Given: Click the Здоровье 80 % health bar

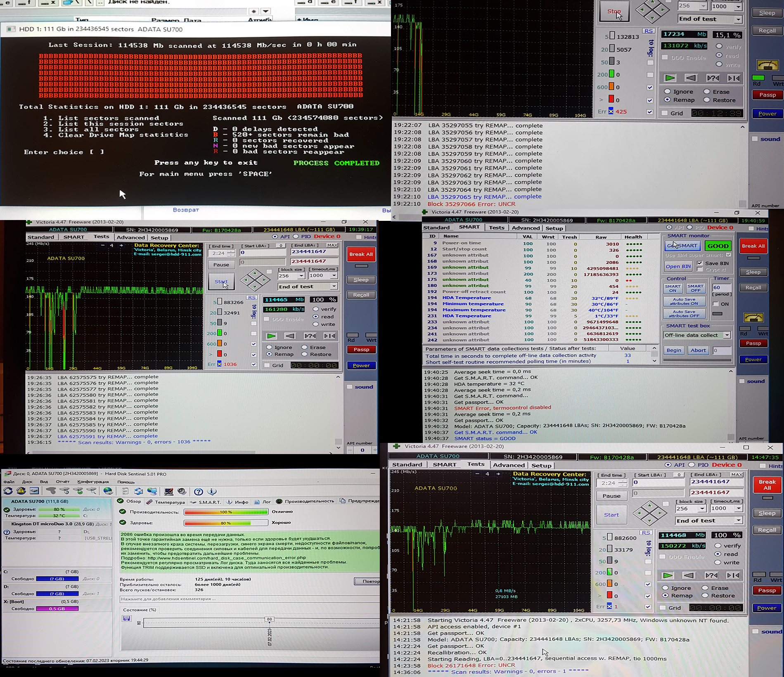Looking at the screenshot, I should [x=226, y=523].
